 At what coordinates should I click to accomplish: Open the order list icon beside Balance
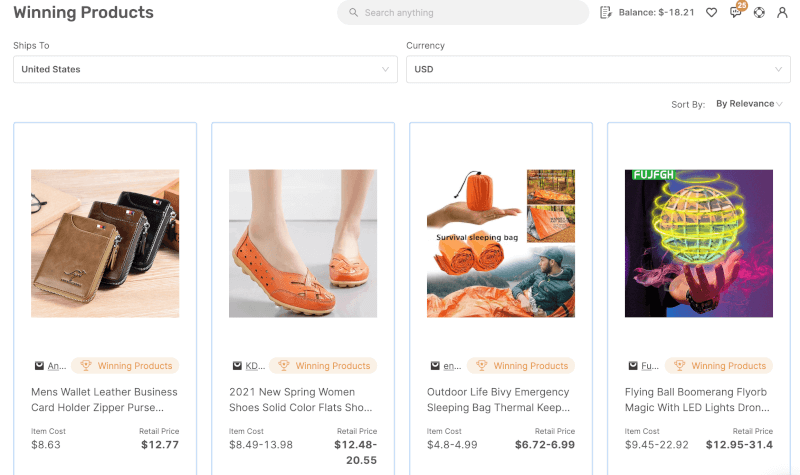pyautogui.click(x=605, y=12)
